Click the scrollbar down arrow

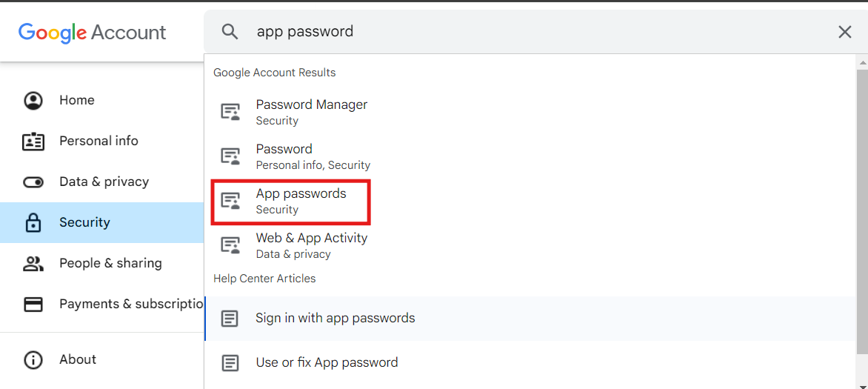click(862, 384)
